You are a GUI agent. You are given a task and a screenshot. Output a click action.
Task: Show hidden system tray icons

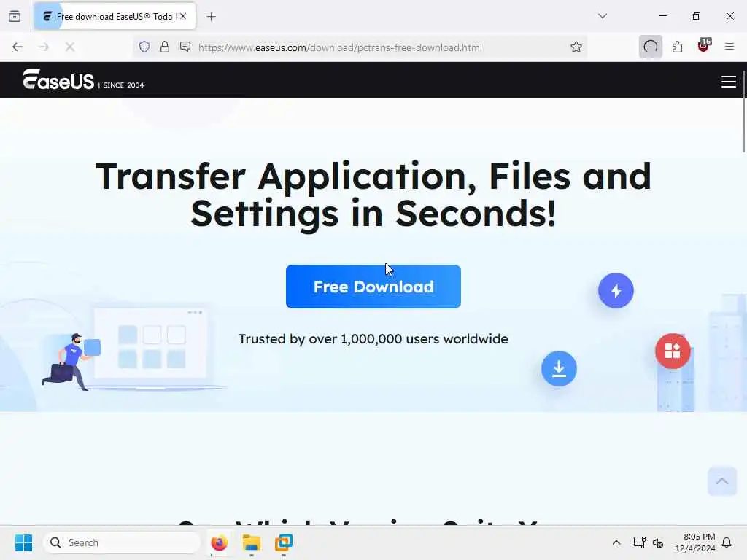[616, 542]
